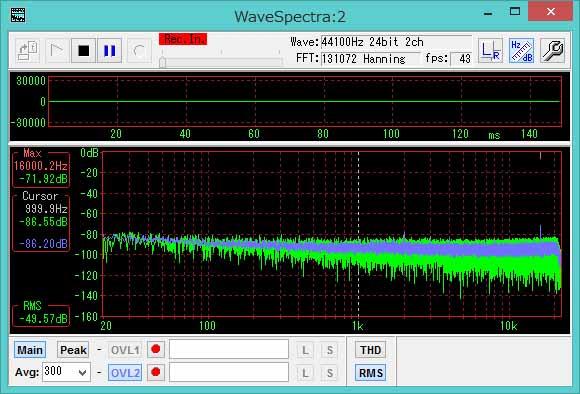Open the L/R channel selection icon

(x=490, y=51)
